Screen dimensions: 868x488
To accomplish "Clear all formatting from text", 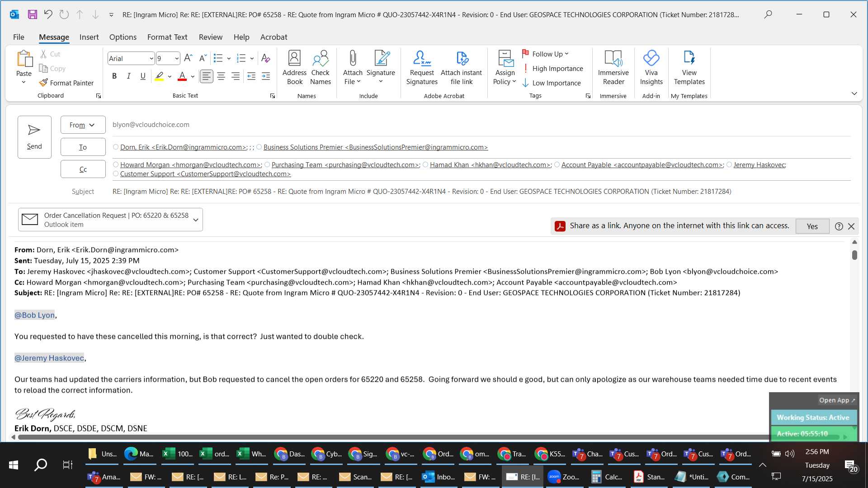I will 266,58.
